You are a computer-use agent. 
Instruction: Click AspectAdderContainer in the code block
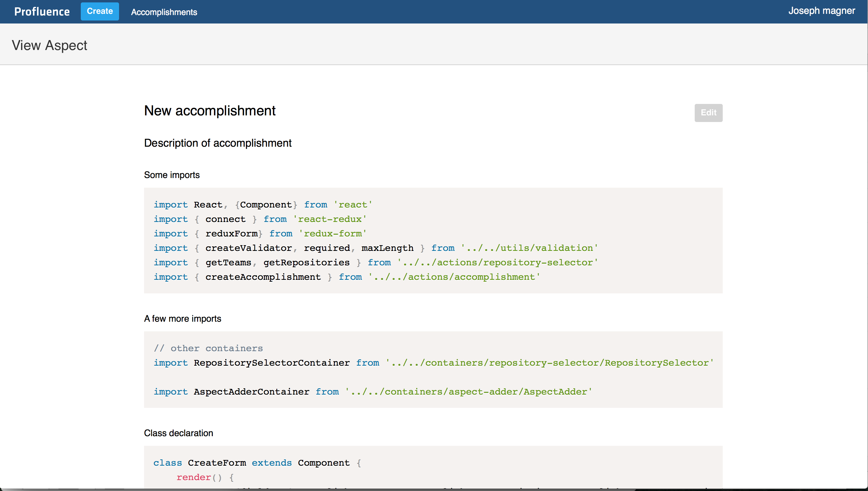tap(251, 392)
